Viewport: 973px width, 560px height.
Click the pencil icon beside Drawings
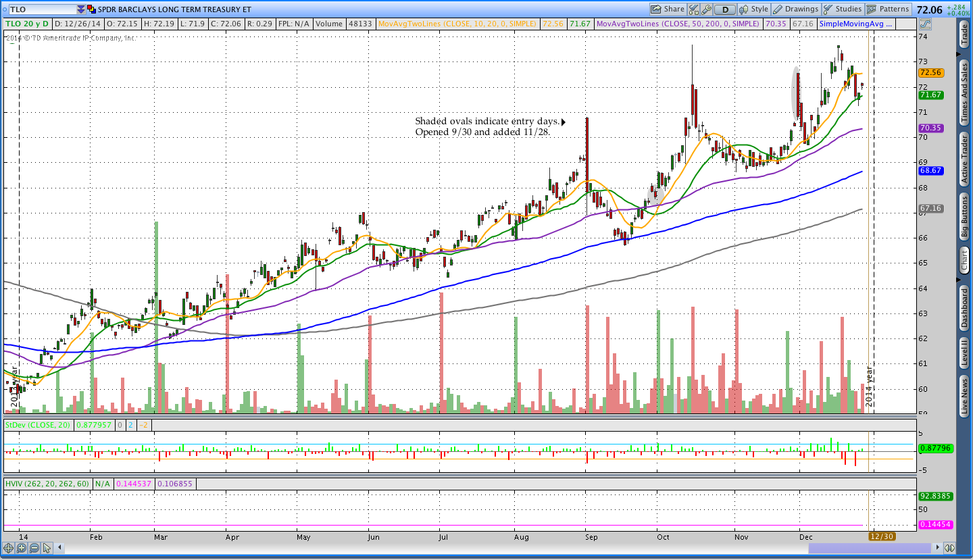(778, 9)
